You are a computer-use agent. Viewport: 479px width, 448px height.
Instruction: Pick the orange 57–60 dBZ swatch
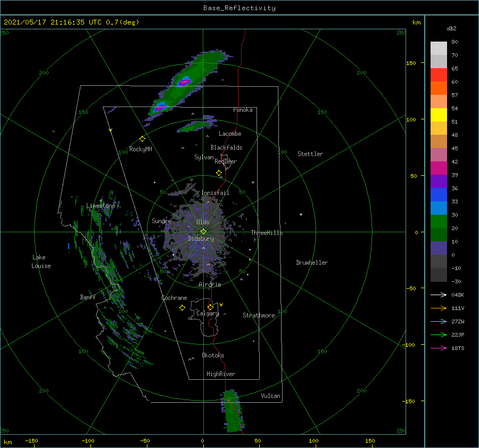point(439,88)
